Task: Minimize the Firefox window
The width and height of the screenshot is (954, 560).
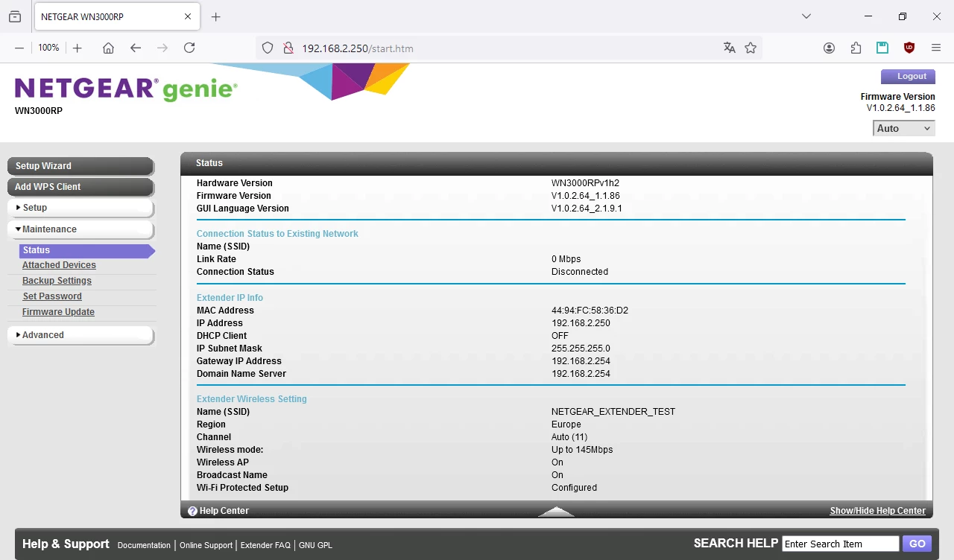Action: [868, 16]
